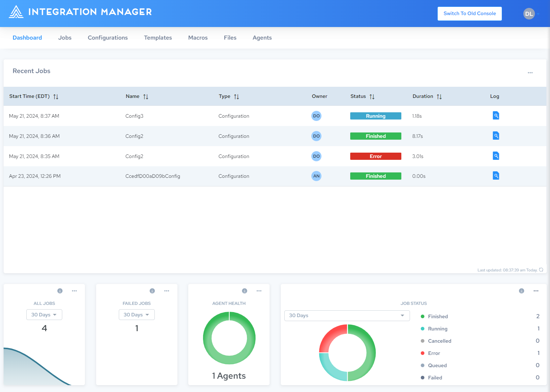Open log for CcedfD00aD09bConfig job
The height and width of the screenshot is (392, 550).
tap(496, 176)
